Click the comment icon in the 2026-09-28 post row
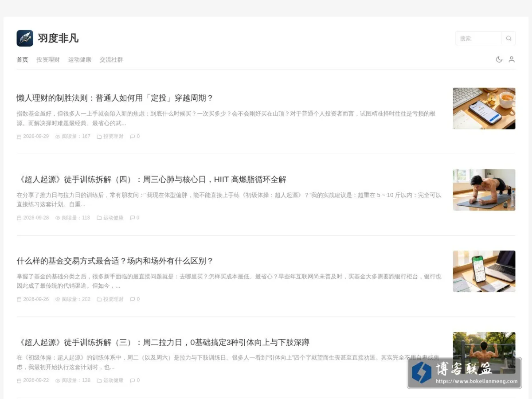532x399 pixels. pos(132,218)
